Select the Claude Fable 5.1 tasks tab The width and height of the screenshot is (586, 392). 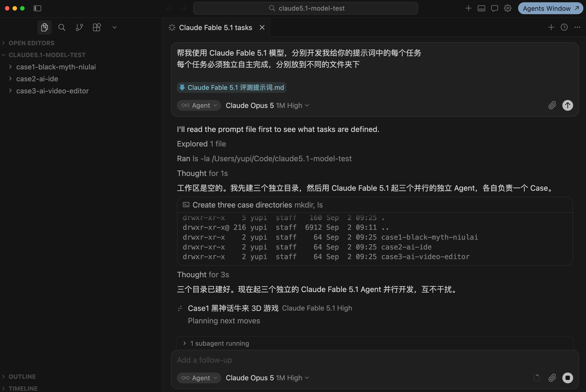coord(216,27)
